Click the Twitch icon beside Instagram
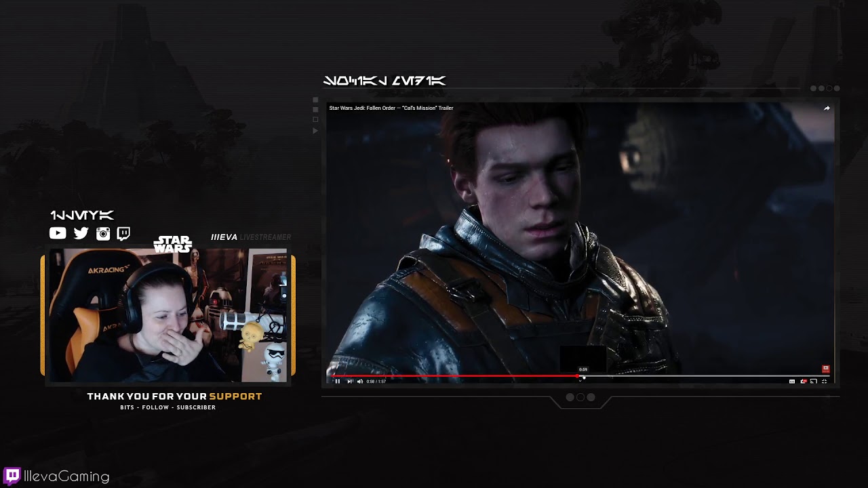Screen dimensions: 868x488 [x=123, y=234]
